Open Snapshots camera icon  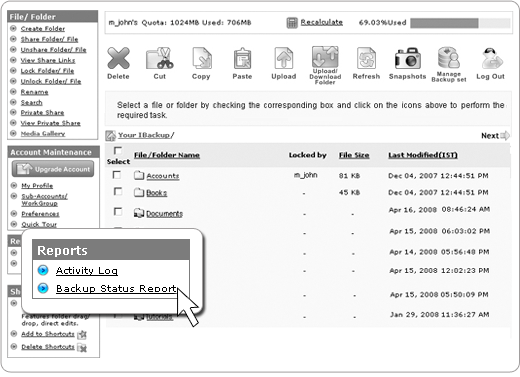point(407,58)
